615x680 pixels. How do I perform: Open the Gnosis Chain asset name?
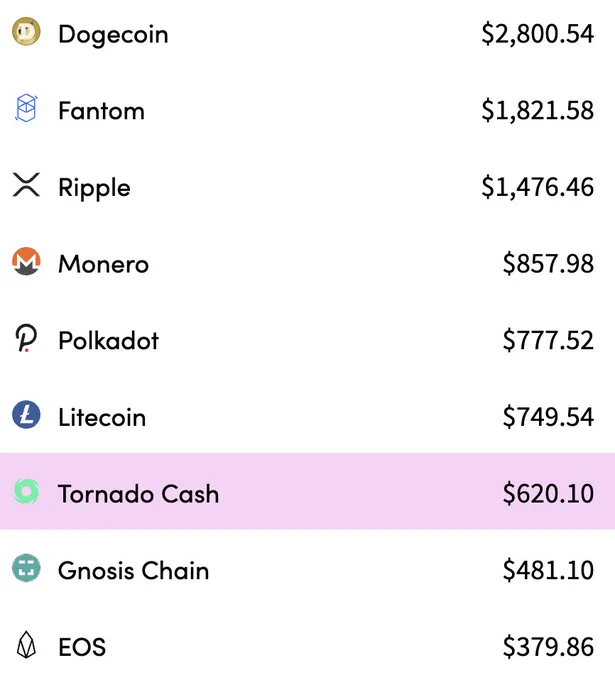tap(134, 571)
